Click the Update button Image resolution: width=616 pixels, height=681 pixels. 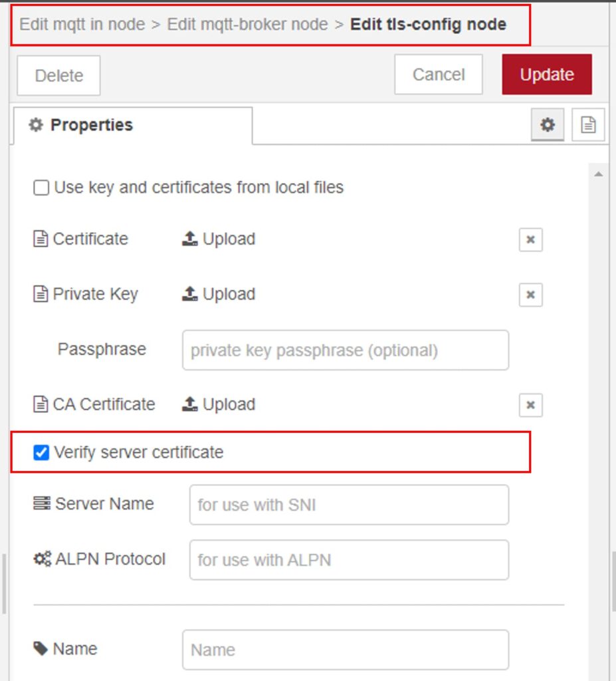click(x=546, y=74)
